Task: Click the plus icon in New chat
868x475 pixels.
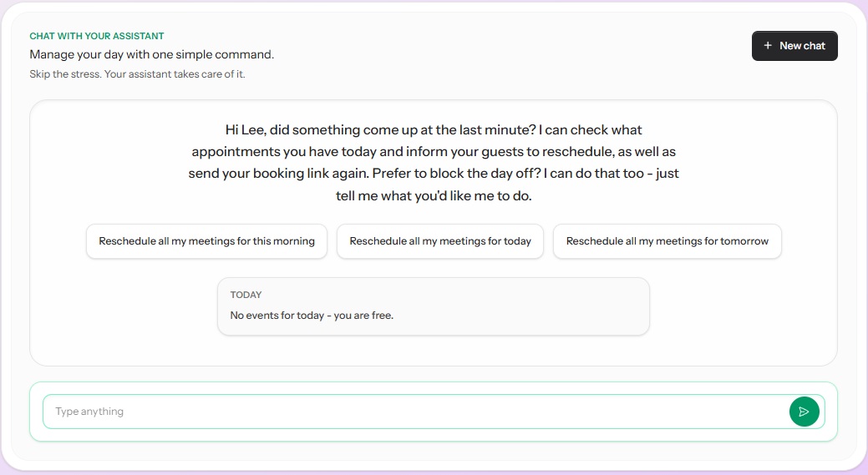Action: point(768,46)
